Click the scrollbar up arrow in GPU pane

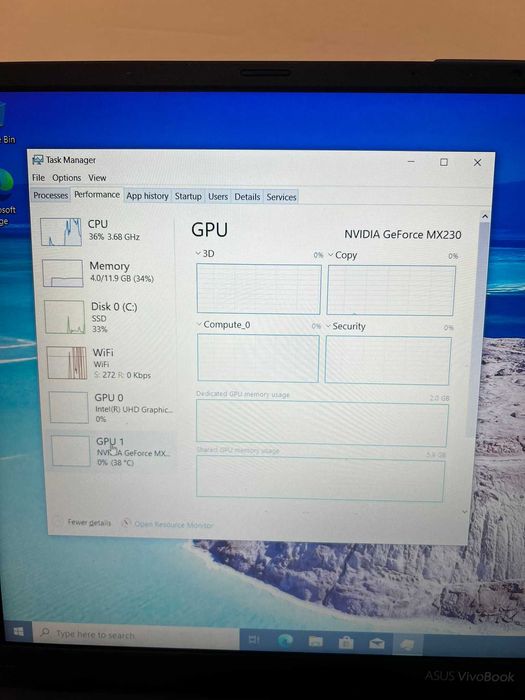tap(485, 217)
